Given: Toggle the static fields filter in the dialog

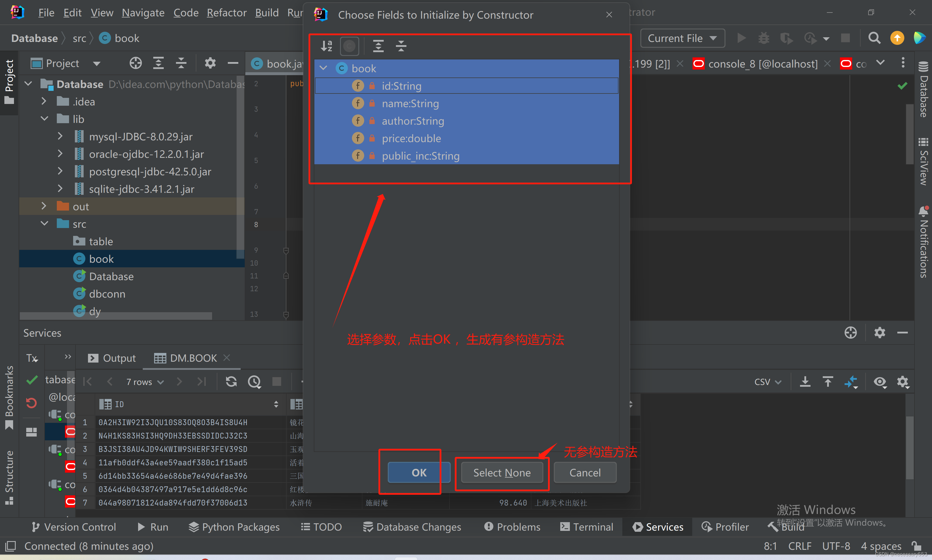Looking at the screenshot, I should 349,46.
